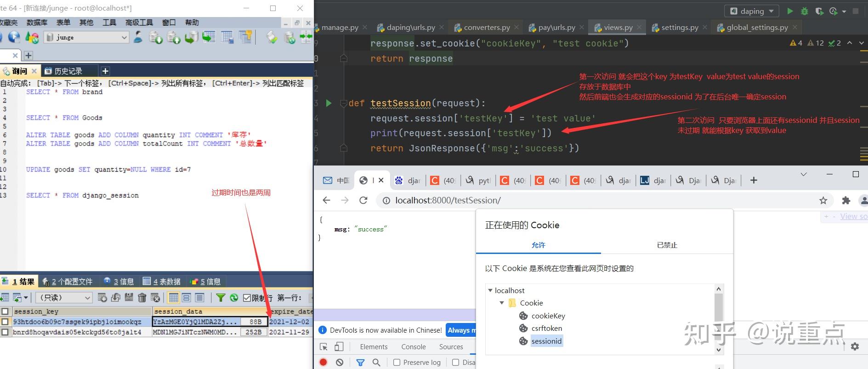
Task: Click the colored shapes refresh icon
Action: pos(32,37)
